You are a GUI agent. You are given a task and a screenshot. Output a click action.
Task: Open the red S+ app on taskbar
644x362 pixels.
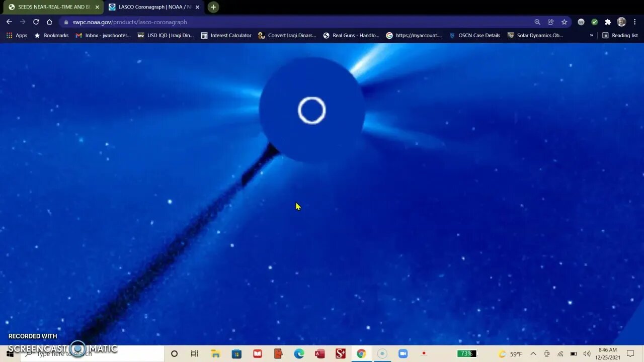[x=341, y=353]
